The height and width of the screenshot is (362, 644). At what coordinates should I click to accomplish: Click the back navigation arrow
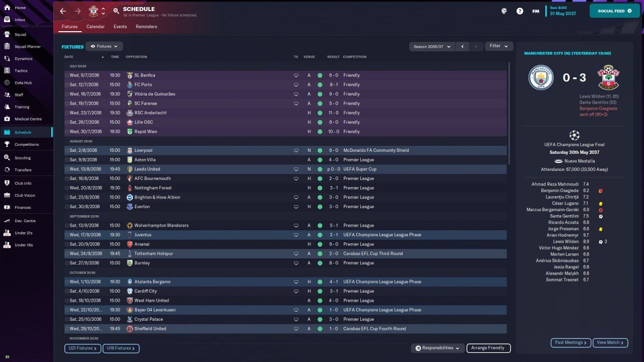(63, 11)
